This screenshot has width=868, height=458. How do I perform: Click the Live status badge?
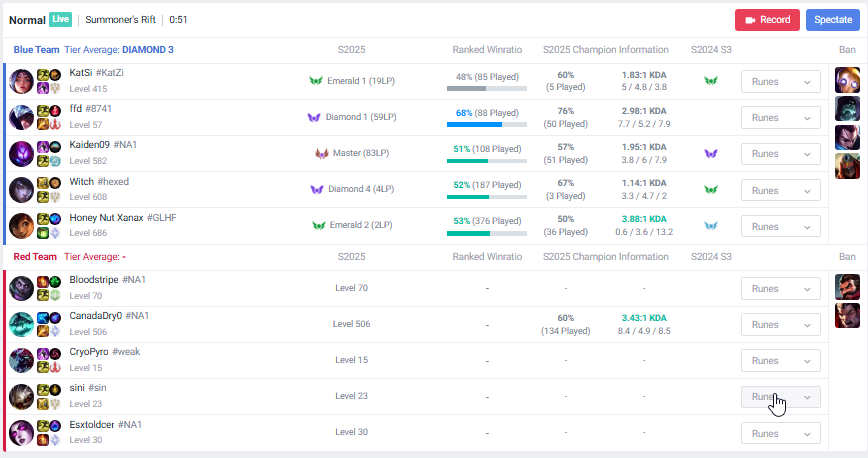click(60, 19)
